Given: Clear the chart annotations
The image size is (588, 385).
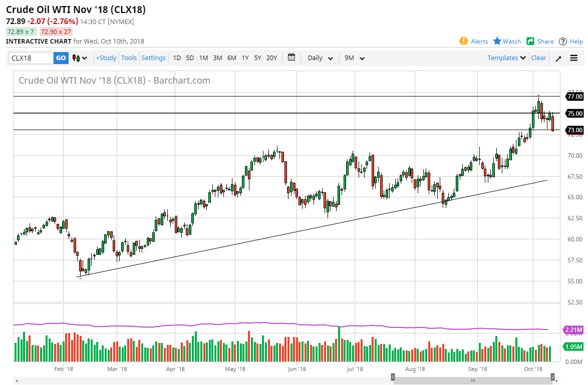Looking at the screenshot, I should click(x=538, y=58).
